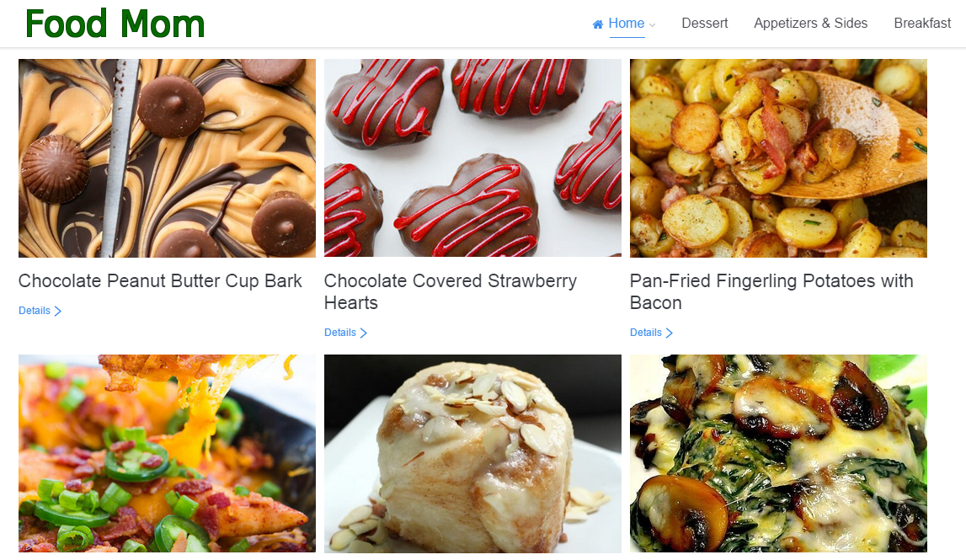Select the almond cinnamon roll photo
Image resolution: width=966 pixels, height=560 pixels.
coord(472,453)
